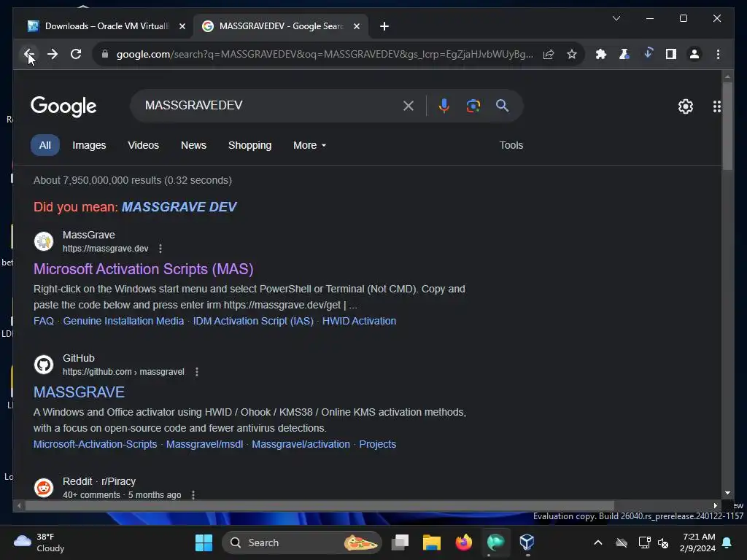This screenshot has height=560, width=747.
Task: Start voice search with microphone icon
Action: tap(444, 106)
